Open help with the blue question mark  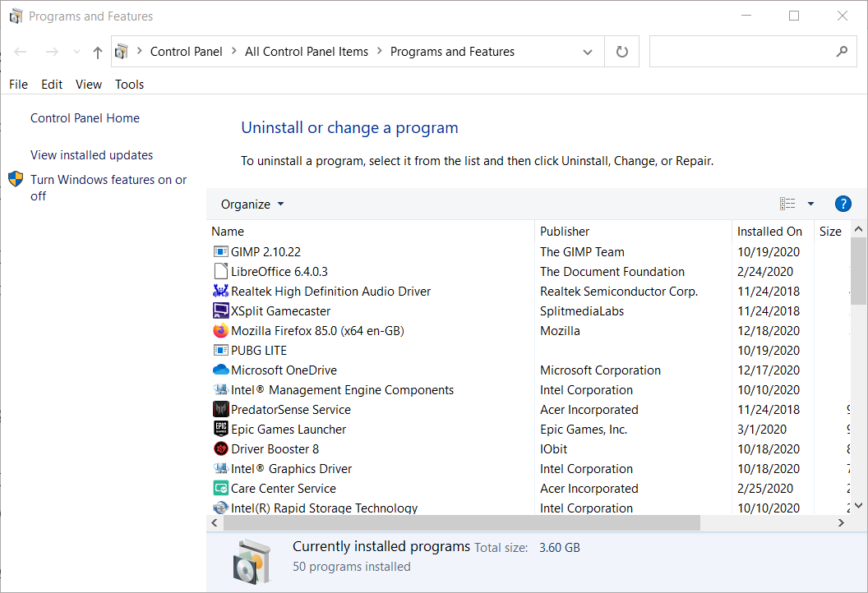point(843,204)
